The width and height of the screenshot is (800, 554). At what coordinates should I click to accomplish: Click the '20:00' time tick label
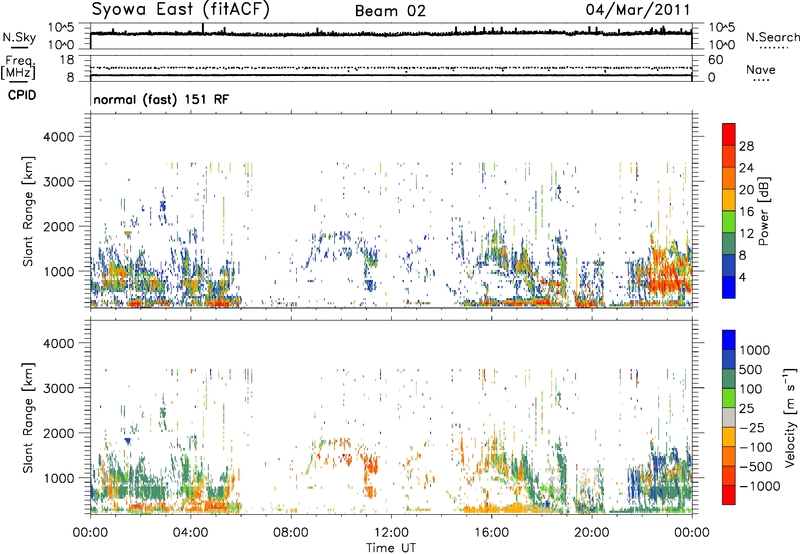tap(592, 533)
